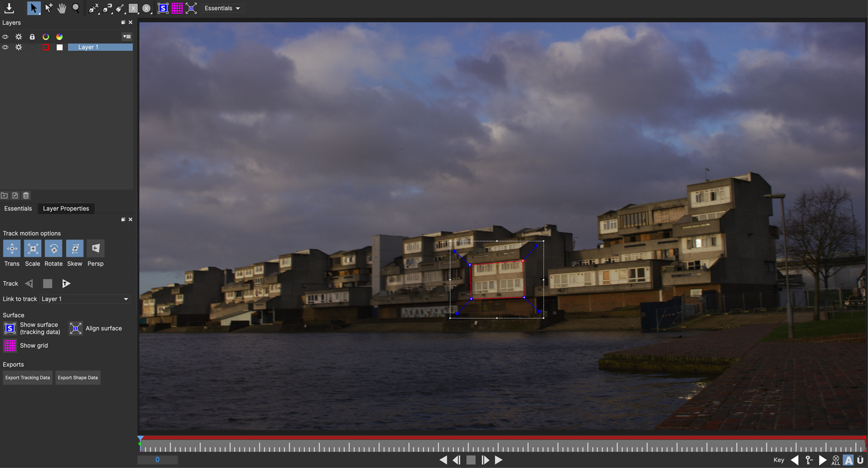Toggle Scale track motion option
Screen dimensions: 868x468
pos(32,248)
